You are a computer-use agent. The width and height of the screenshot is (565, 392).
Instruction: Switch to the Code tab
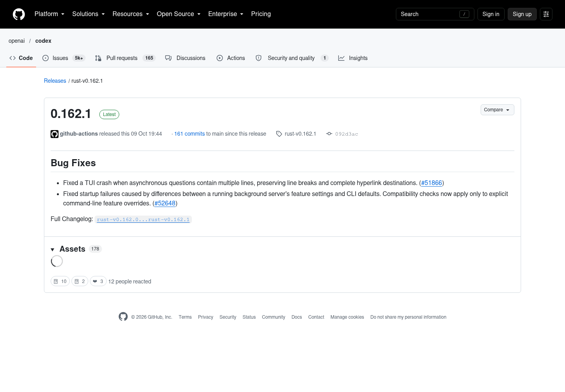[21, 58]
